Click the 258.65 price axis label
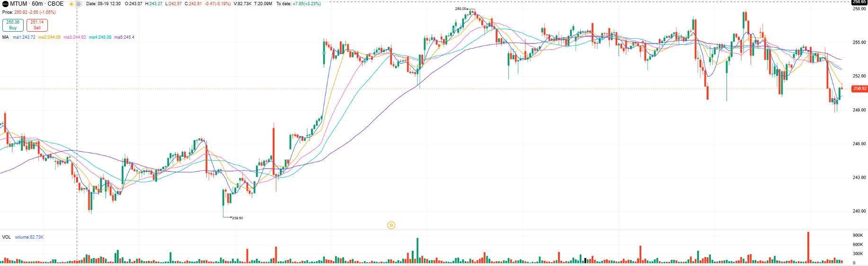Viewport: 868px width, 266px height. 859,2
